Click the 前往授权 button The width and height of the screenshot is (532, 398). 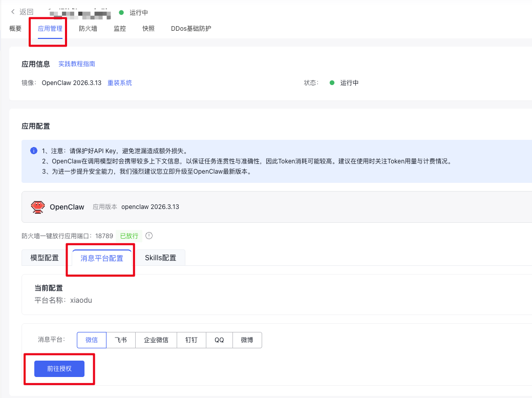click(x=59, y=368)
